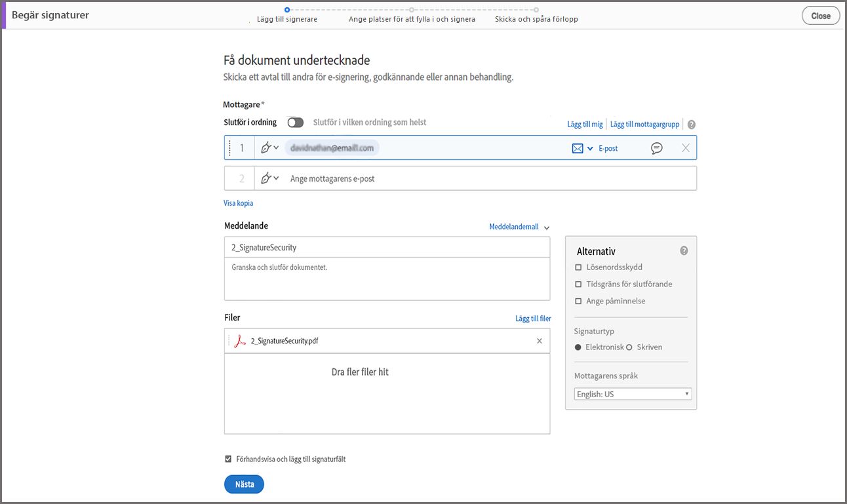Click the help icon beside Lägg till mottagargrupp
This screenshot has height=504, width=847.
(692, 123)
